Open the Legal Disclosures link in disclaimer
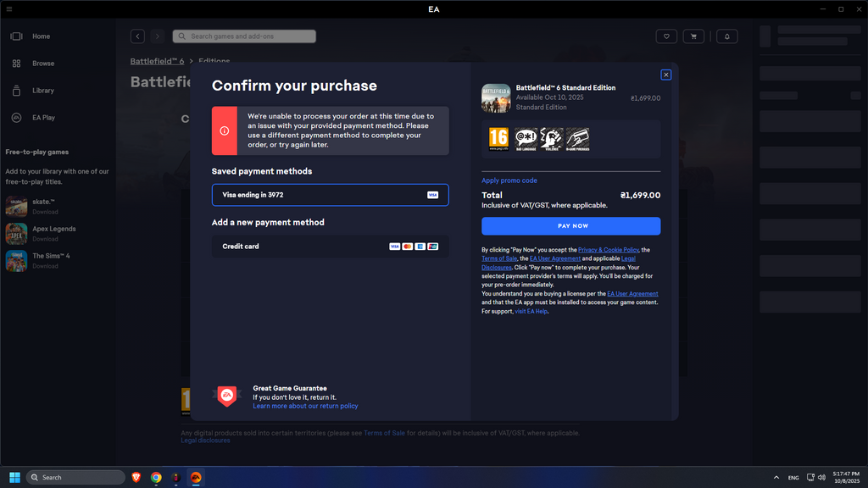Image resolution: width=868 pixels, height=488 pixels. pos(628,259)
